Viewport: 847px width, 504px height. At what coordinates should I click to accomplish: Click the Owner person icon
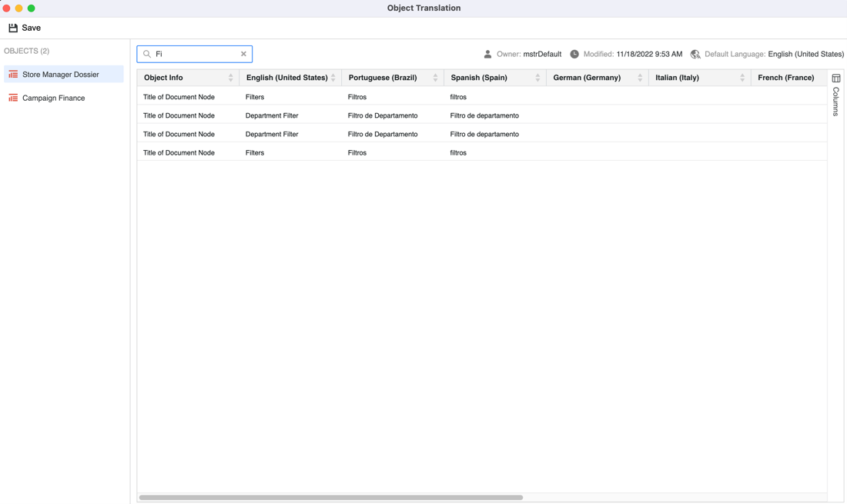pyautogui.click(x=487, y=54)
